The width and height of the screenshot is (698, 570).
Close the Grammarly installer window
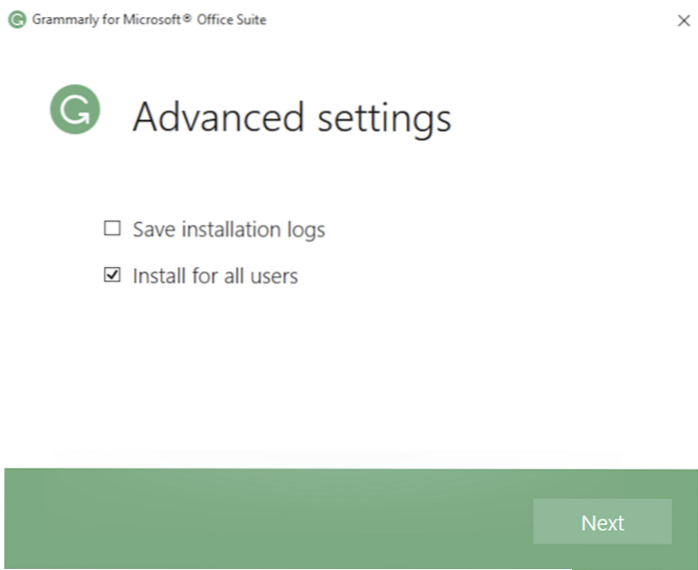684,20
